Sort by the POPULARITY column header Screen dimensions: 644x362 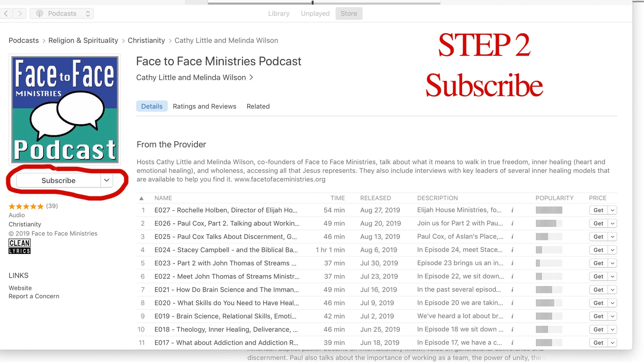click(555, 198)
